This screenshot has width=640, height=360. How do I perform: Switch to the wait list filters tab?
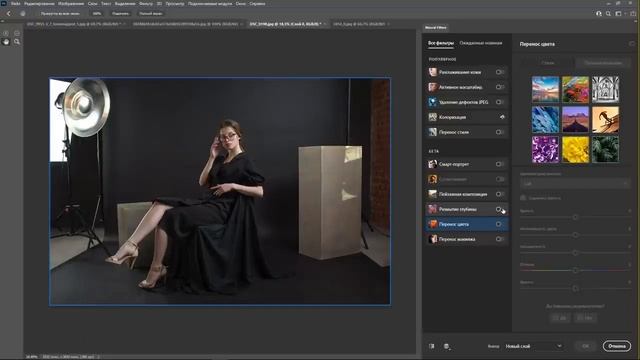(x=481, y=43)
